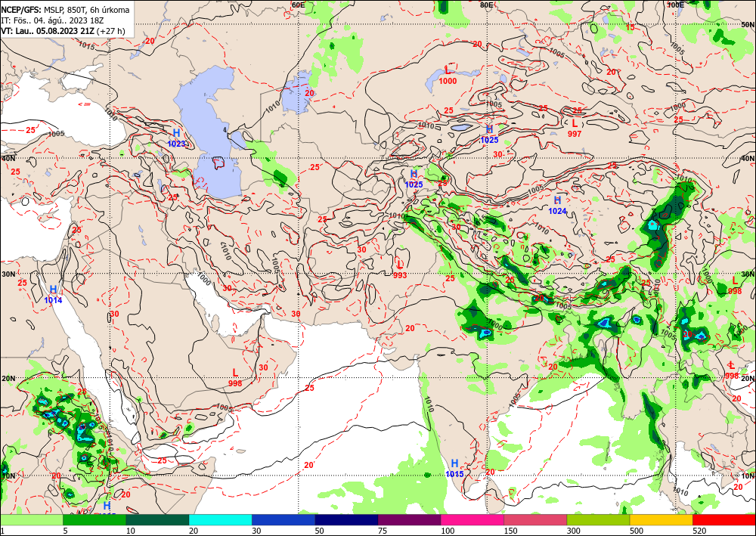The image size is (756, 536).
Task: Click the H 1014 high-pressure label
Action: pyautogui.click(x=53, y=293)
